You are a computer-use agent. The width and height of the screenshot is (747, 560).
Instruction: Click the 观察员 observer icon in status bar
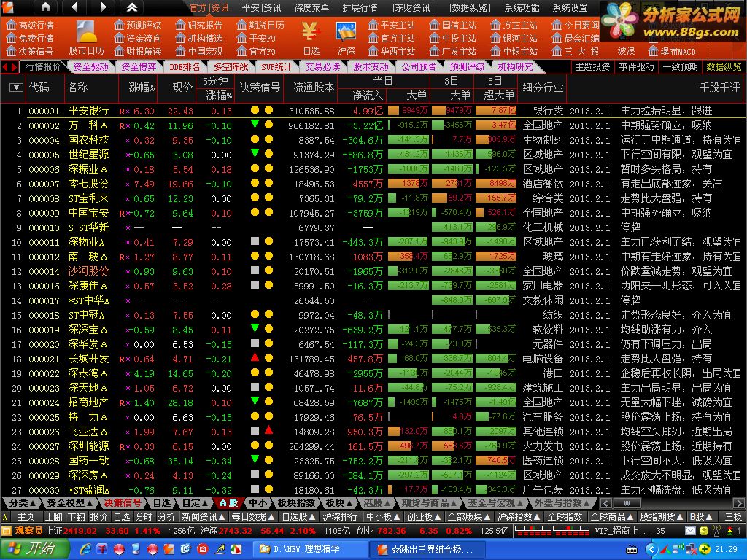pyautogui.click(x=6, y=531)
